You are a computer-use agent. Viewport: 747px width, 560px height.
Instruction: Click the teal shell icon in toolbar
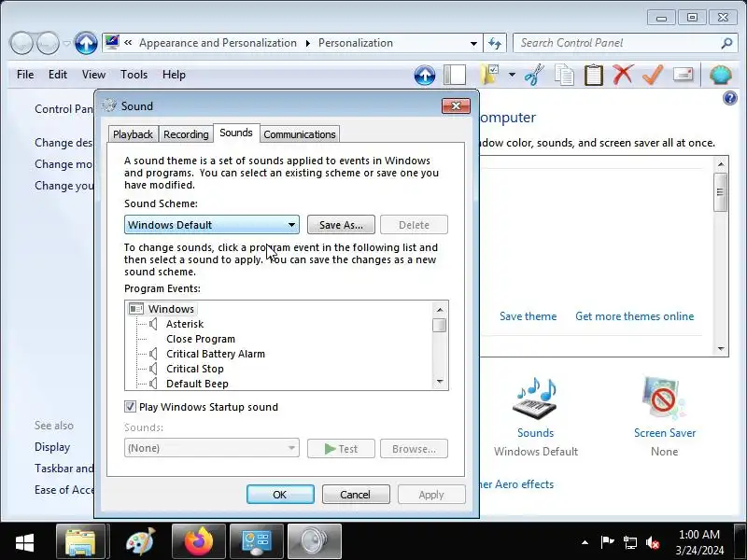pyautogui.click(x=721, y=76)
